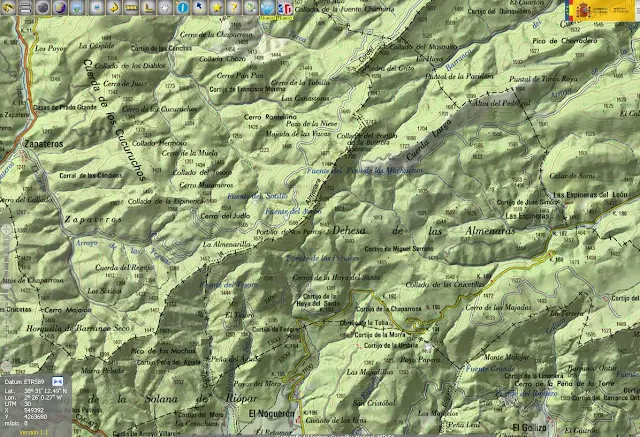Click the El Noguerón label on map
The image size is (640, 437).
point(271,414)
